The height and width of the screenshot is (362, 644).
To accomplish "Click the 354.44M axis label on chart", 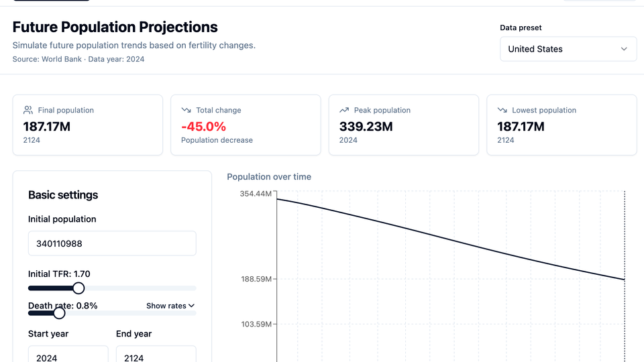I will pos(256,194).
